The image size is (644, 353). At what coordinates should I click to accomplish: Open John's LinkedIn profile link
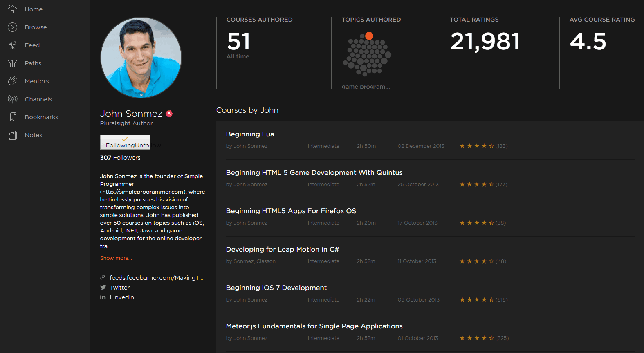(x=122, y=297)
